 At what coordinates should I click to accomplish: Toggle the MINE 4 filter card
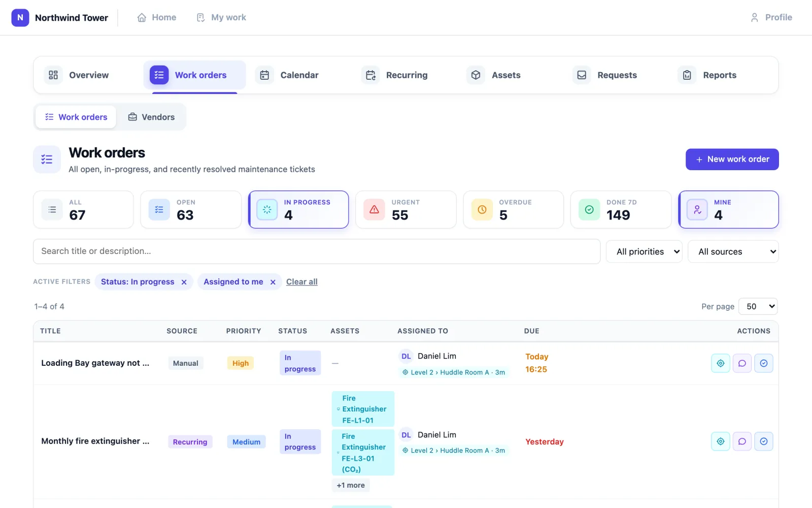[728, 209]
